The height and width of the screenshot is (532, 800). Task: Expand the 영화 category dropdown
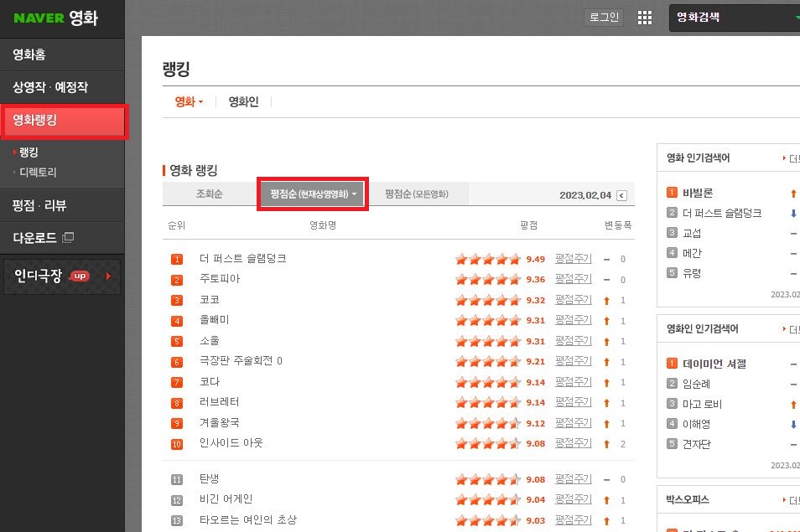[x=189, y=102]
